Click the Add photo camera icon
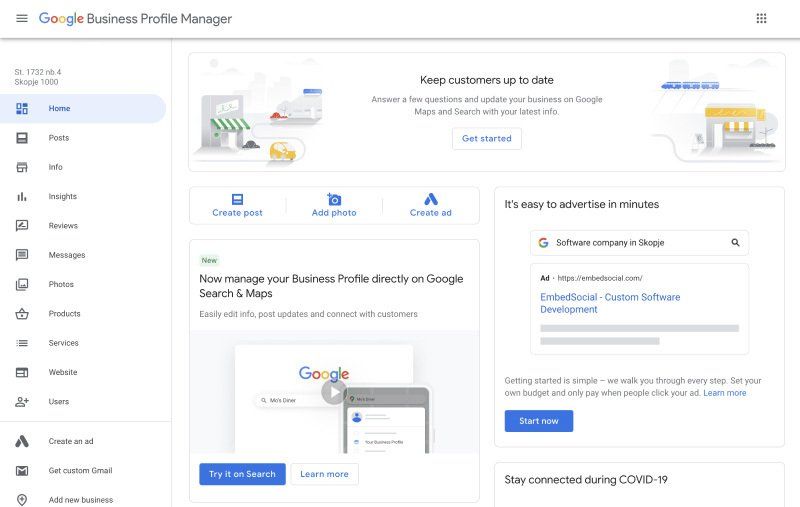Viewport: 800px width, 507px height. click(x=334, y=199)
